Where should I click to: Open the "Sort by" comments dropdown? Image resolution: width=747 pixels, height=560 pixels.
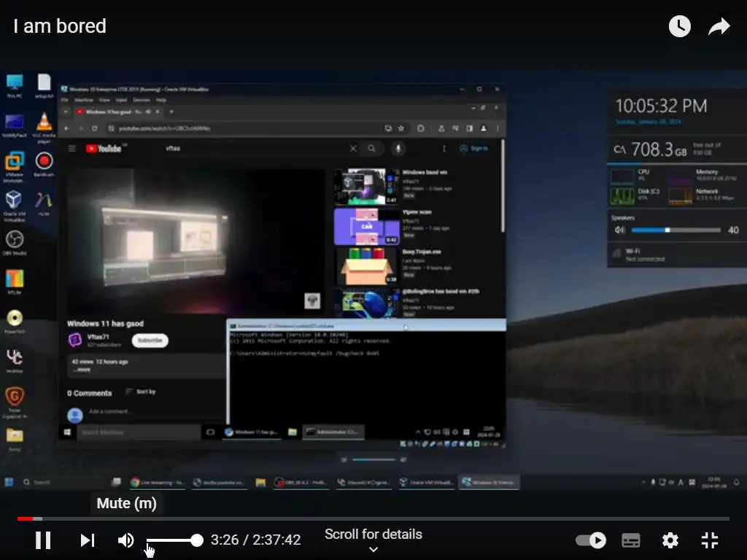click(x=141, y=392)
